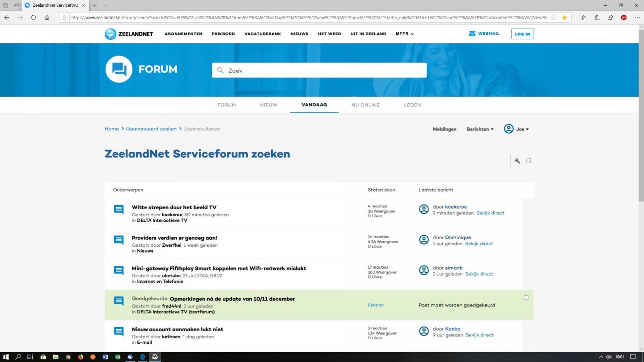644x362 pixels.
Task: Open the browser home page icon
Action: pyautogui.click(x=47, y=17)
